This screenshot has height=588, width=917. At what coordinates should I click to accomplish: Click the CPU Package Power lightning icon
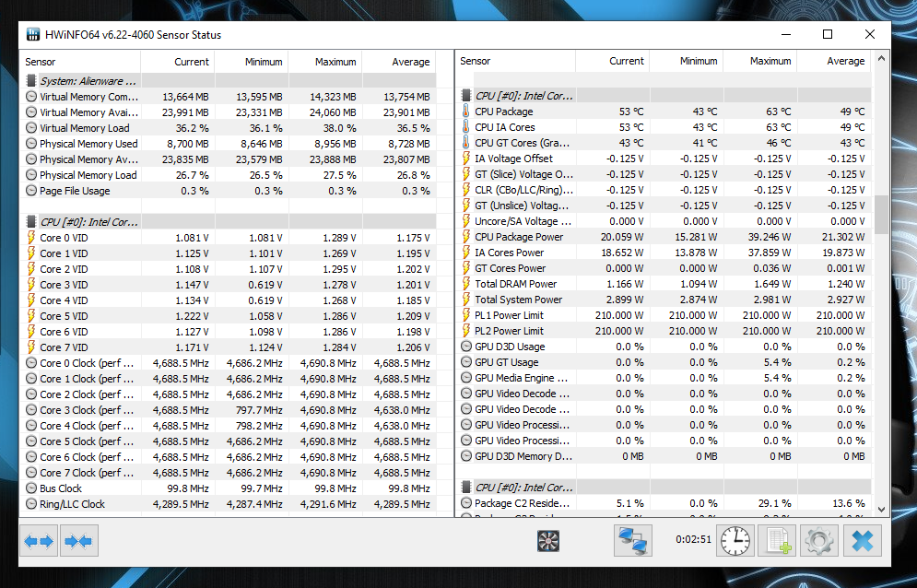(466, 236)
